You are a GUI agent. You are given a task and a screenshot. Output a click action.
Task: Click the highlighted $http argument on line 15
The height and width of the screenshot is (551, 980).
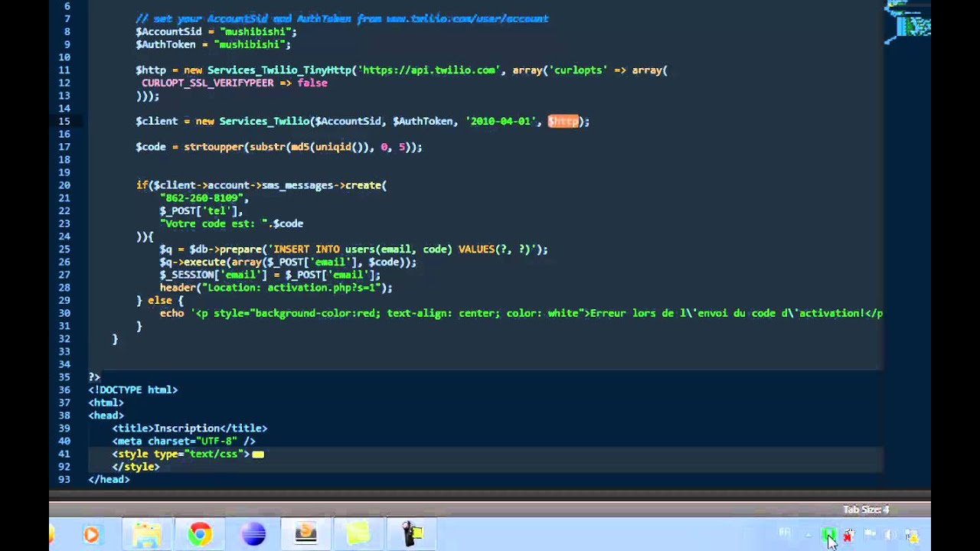tap(563, 121)
